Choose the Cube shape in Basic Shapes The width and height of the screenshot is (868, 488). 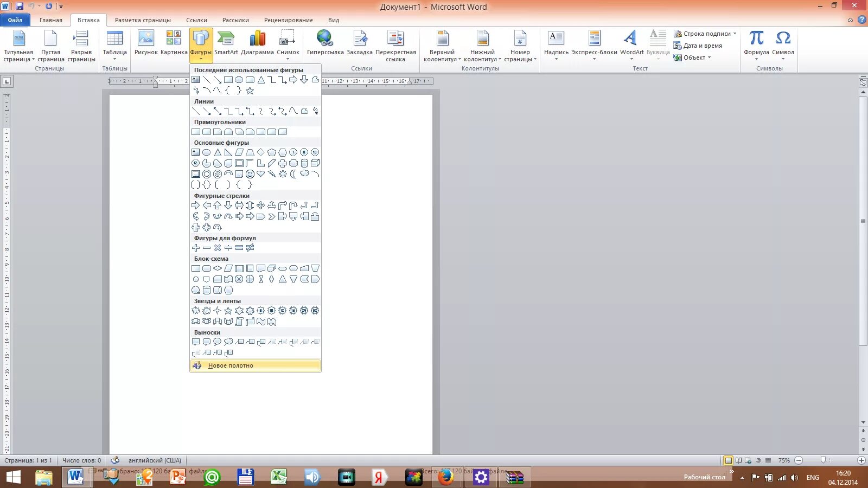point(315,163)
